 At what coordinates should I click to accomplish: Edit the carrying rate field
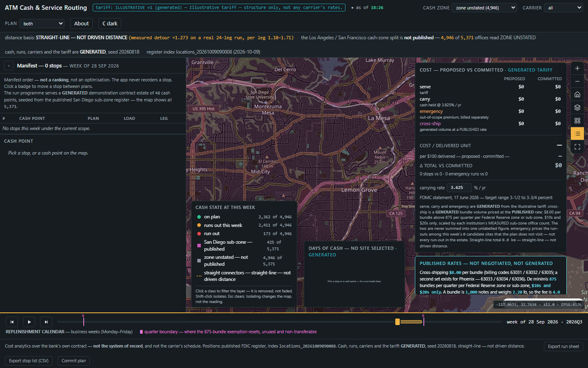pos(459,188)
